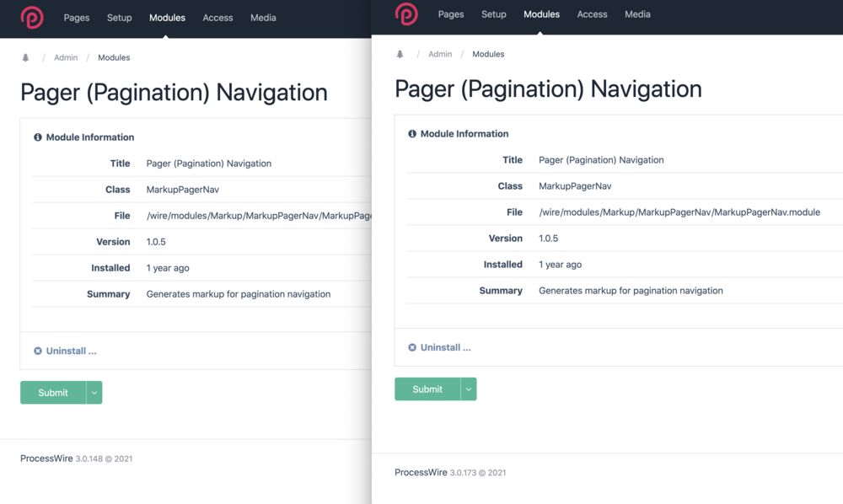
Task: Open the Submit dropdown arrow in left window
Action: (x=94, y=393)
